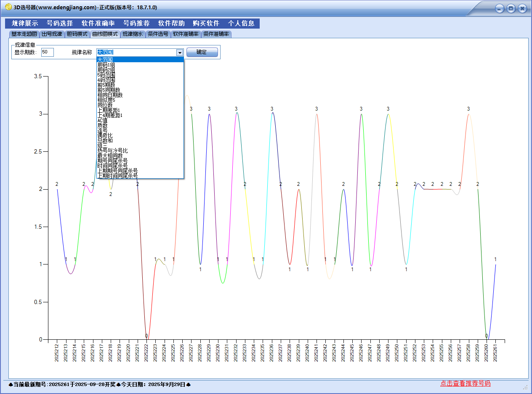Select 相似度5 in the dropdown list

[106, 100]
